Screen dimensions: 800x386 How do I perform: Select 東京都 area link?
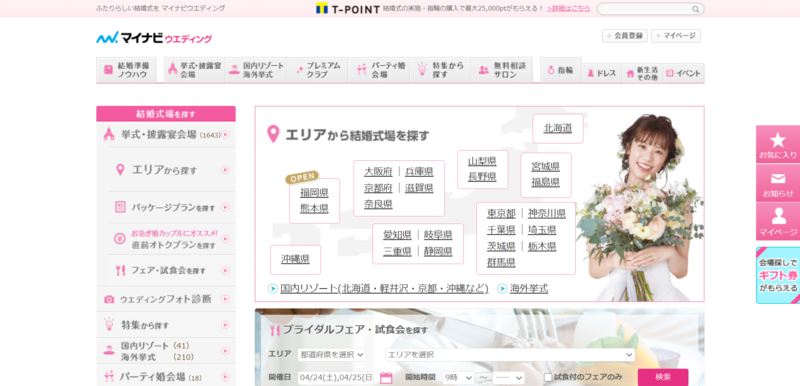tap(501, 213)
